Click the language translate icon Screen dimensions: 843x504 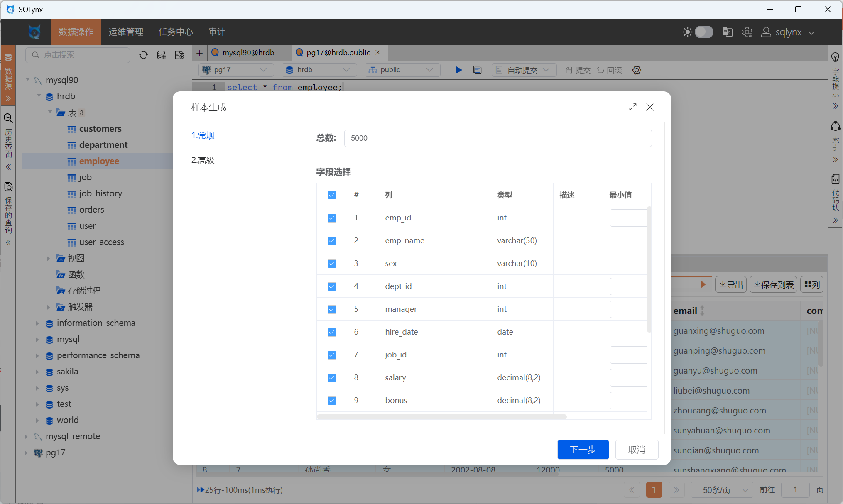[727, 32]
